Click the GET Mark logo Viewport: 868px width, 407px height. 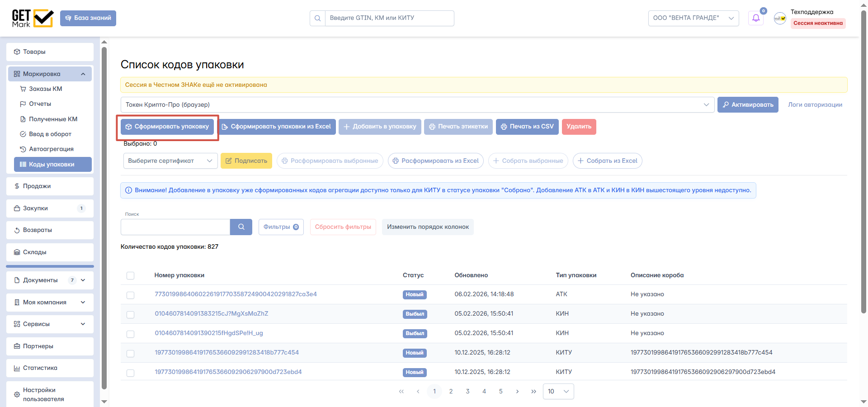33,18
